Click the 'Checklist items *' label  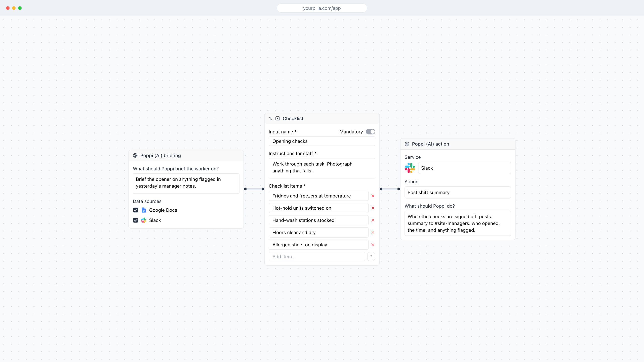287,186
